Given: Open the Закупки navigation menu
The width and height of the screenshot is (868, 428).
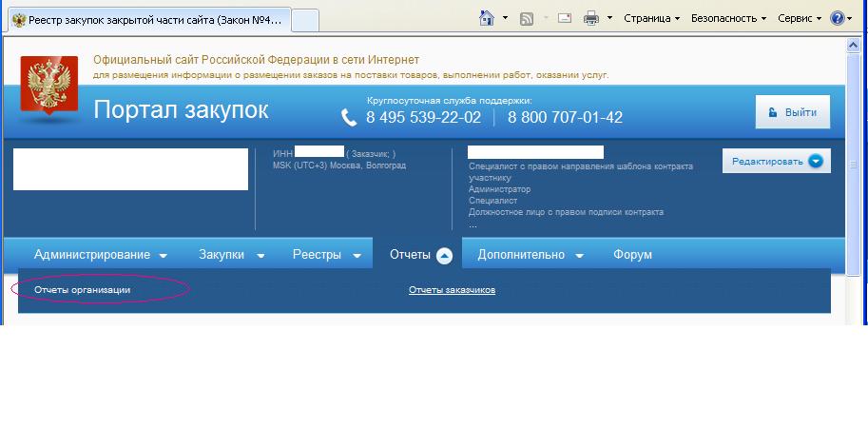Looking at the screenshot, I should (231, 255).
